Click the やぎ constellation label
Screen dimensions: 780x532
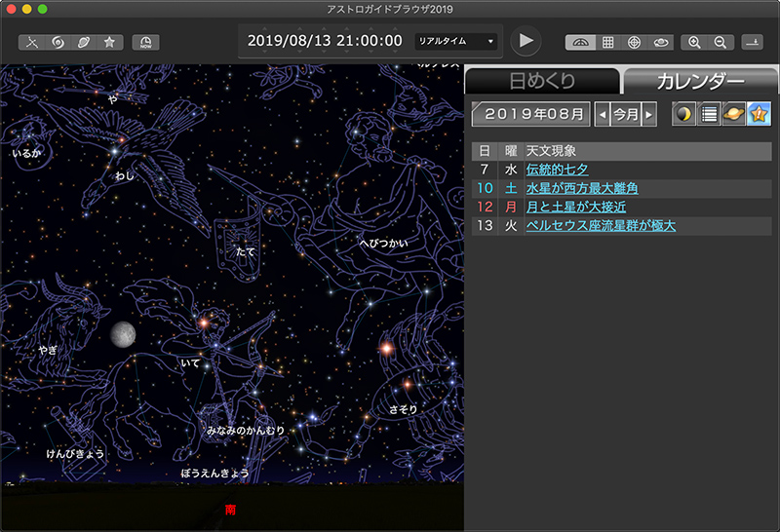(48, 350)
